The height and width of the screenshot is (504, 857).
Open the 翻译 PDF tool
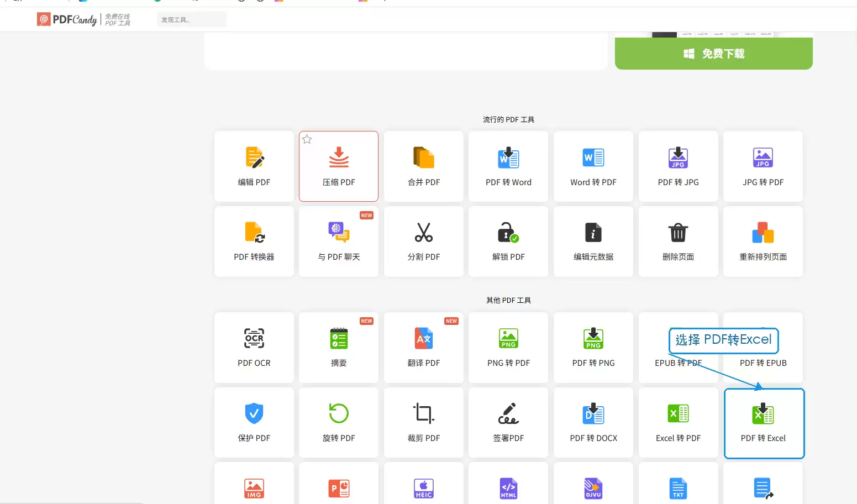pyautogui.click(x=424, y=348)
